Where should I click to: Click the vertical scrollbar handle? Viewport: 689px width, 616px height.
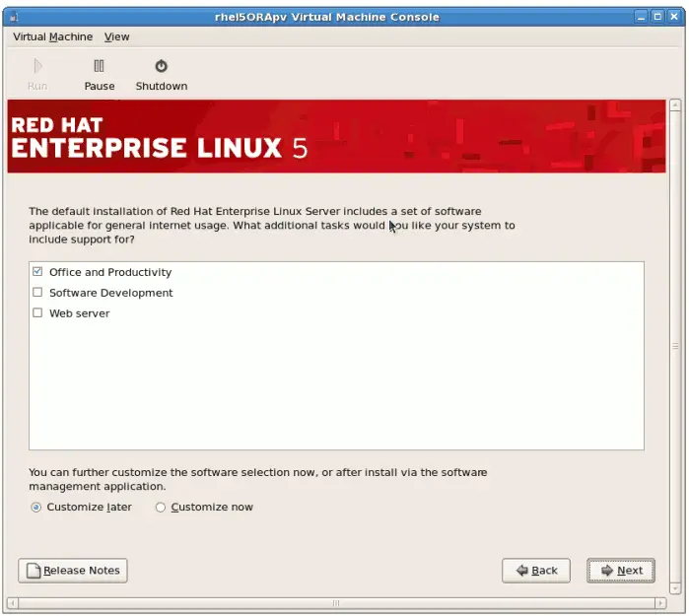pos(675,345)
